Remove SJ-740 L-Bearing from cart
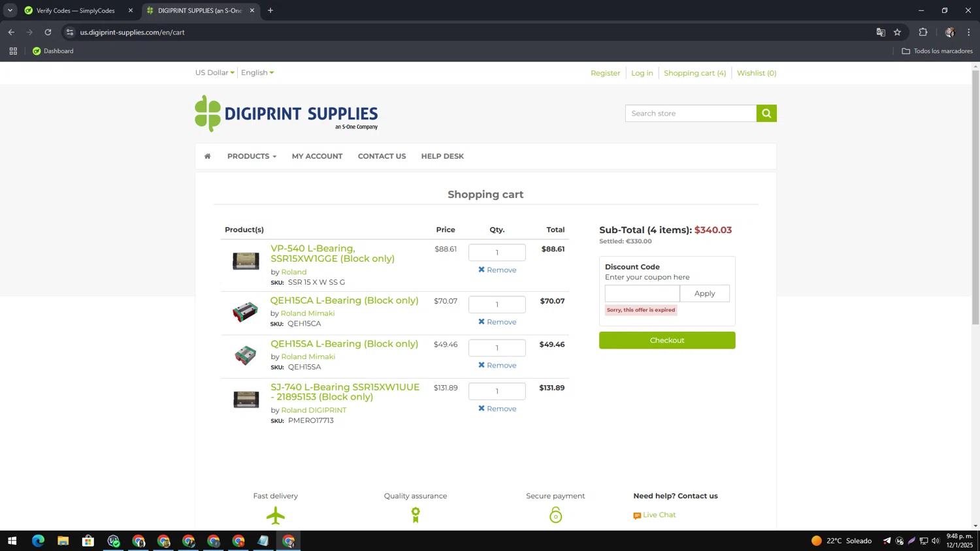 pyautogui.click(x=497, y=409)
